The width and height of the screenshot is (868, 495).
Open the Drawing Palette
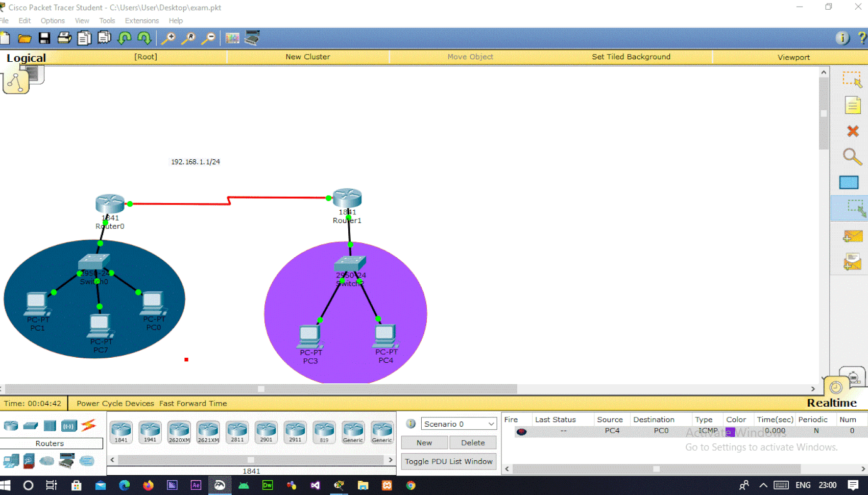pyautogui.click(x=232, y=38)
